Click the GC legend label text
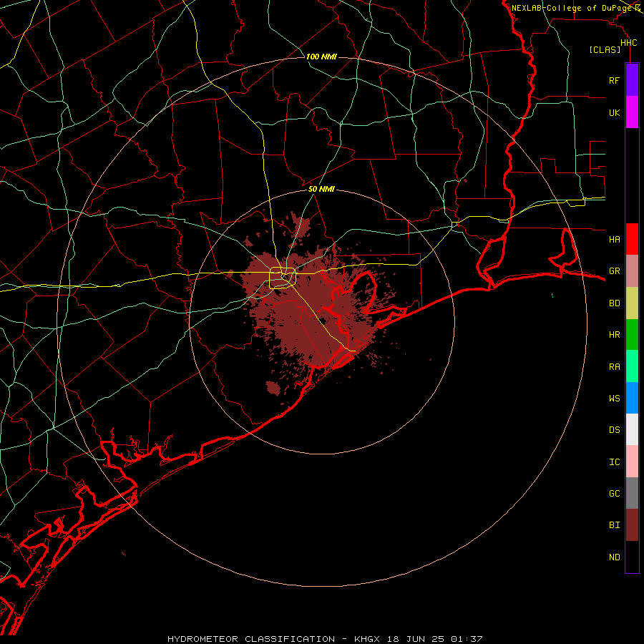644x644 pixels. (614, 494)
